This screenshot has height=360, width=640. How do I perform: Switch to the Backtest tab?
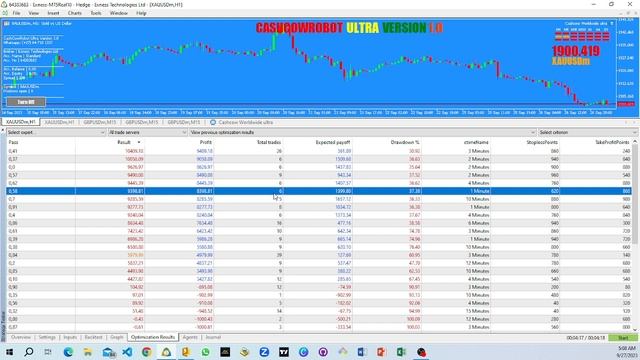(93, 337)
